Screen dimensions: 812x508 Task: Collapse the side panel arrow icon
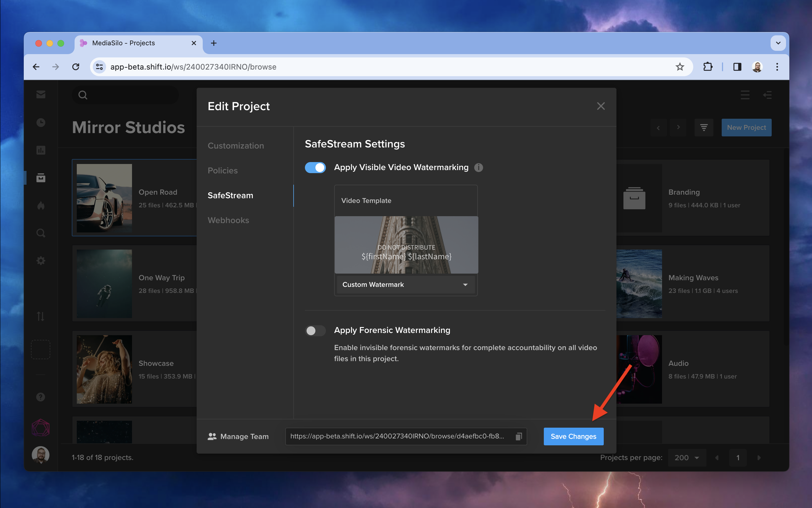pos(767,95)
